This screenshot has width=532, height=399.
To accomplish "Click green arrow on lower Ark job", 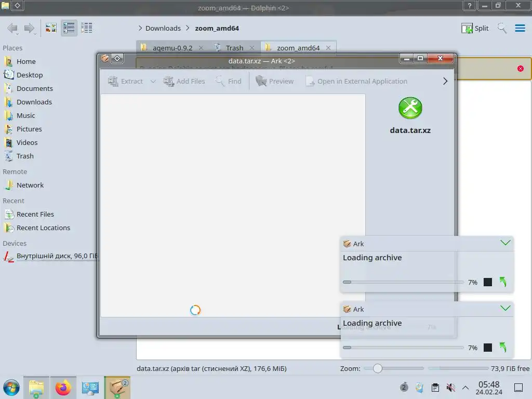I will (x=503, y=347).
